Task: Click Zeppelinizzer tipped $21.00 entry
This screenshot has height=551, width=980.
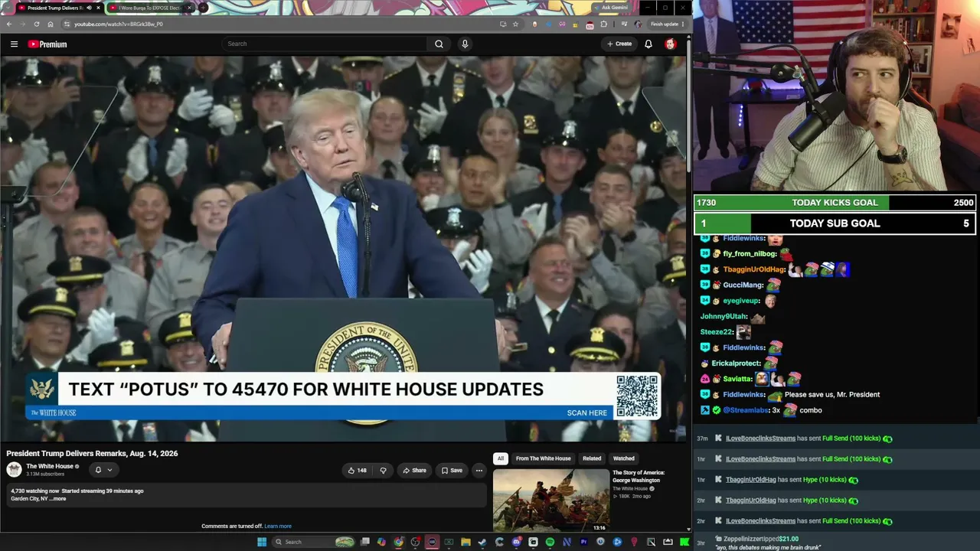Action: coord(835,543)
